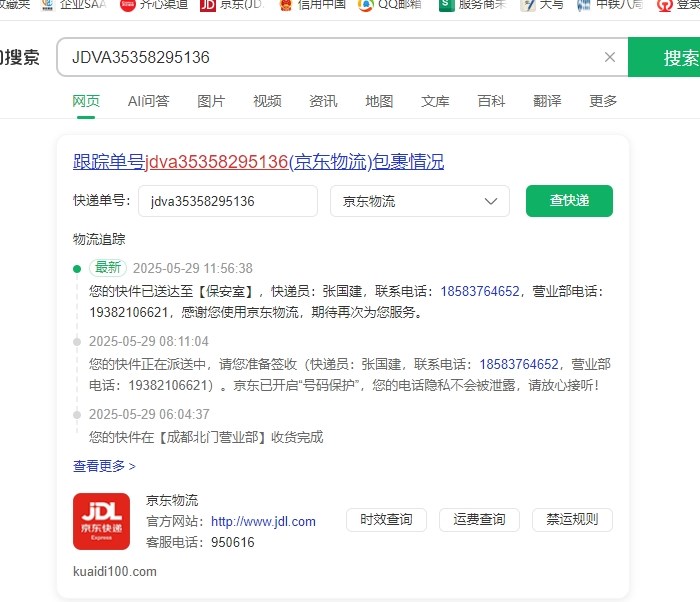Image resolution: width=700 pixels, height=602 pixels.
Task: Open the 信用中国 bookmark icon
Action: coord(286,5)
